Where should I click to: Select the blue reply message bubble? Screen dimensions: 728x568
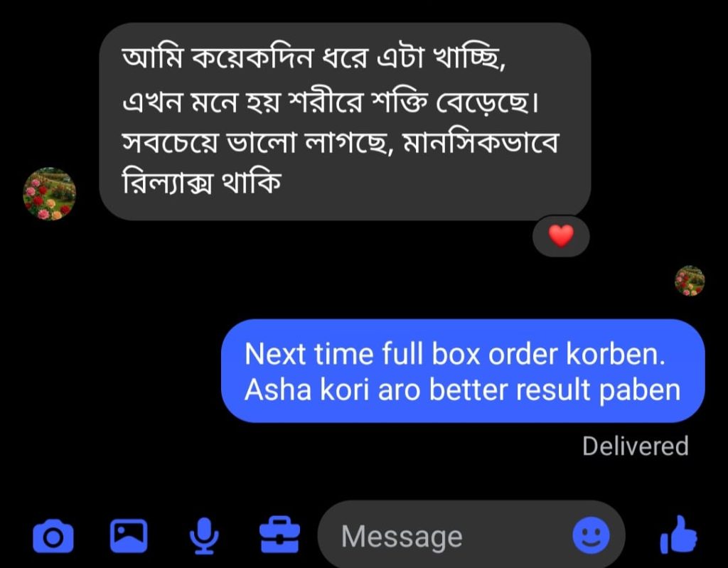pyautogui.click(x=463, y=370)
